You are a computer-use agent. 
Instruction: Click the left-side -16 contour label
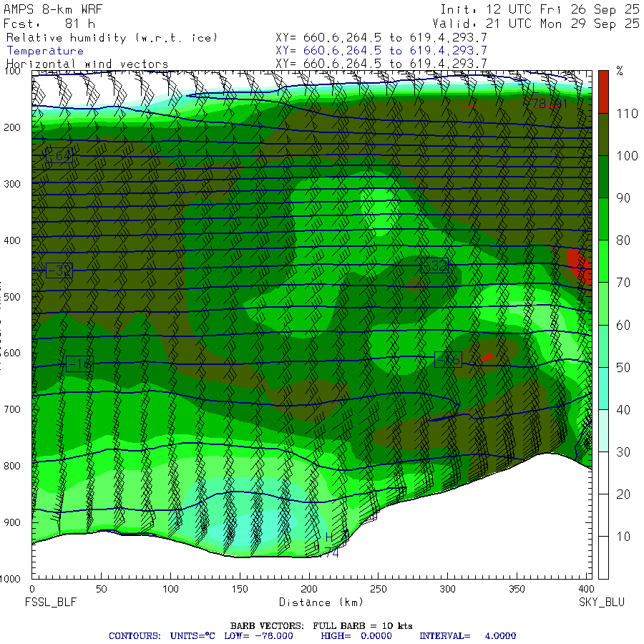point(79,364)
